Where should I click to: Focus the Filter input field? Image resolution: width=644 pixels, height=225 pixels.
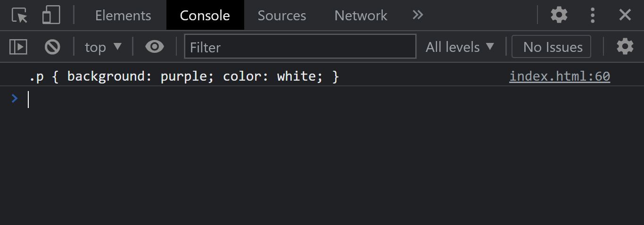tap(300, 47)
